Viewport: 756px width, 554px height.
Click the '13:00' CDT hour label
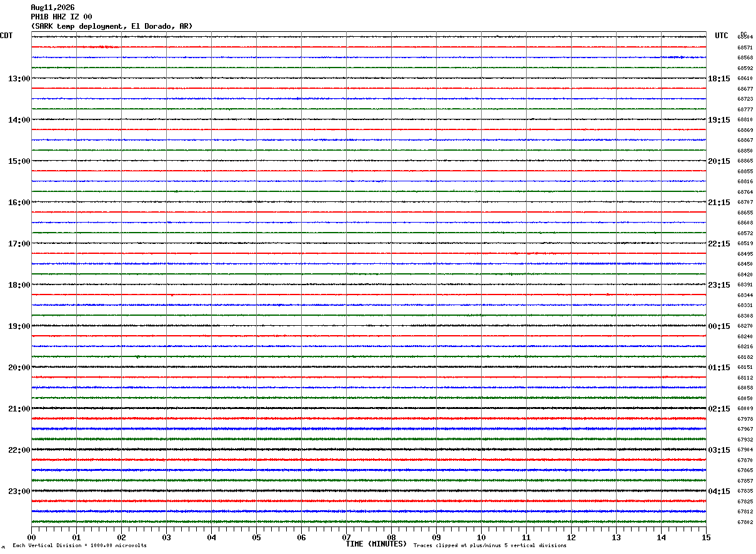pos(19,79)
